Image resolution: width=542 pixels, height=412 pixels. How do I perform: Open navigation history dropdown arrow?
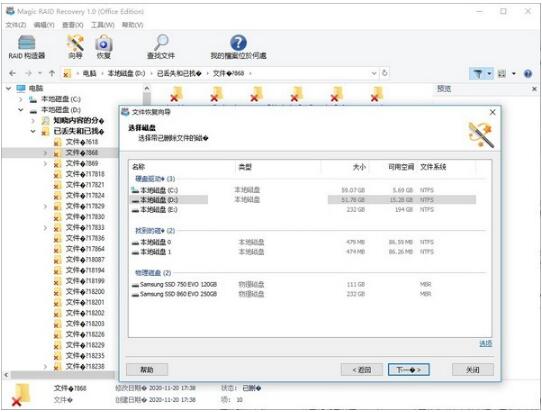coord(40,73)
